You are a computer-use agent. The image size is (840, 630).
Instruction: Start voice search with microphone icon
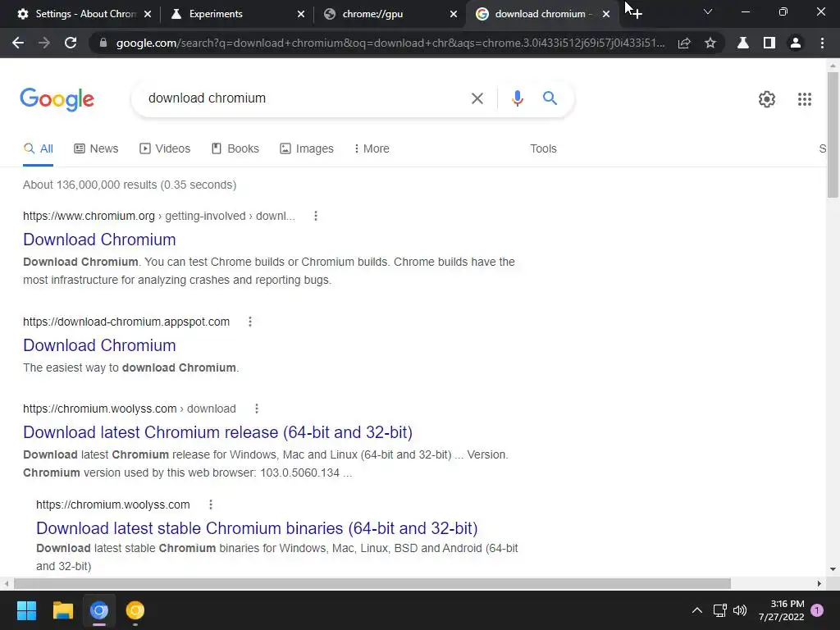coord(517,98)
